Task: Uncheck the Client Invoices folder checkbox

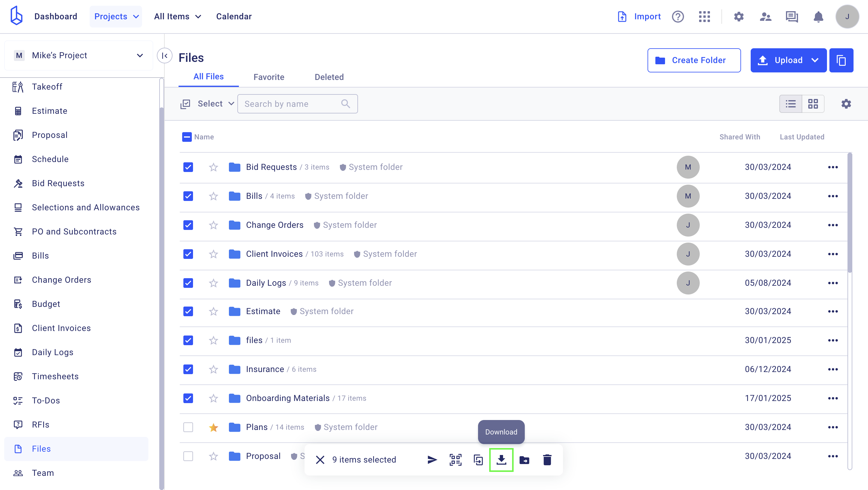Action: [188, 254]
